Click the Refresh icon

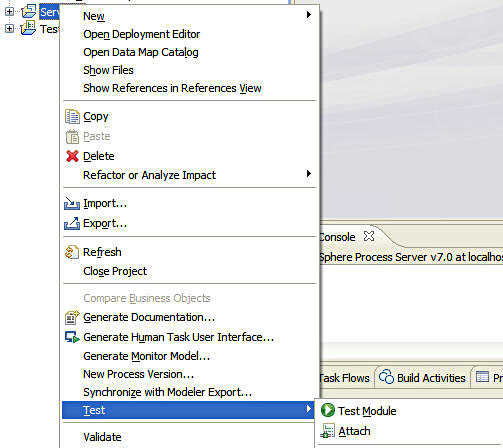click(72, 252)
